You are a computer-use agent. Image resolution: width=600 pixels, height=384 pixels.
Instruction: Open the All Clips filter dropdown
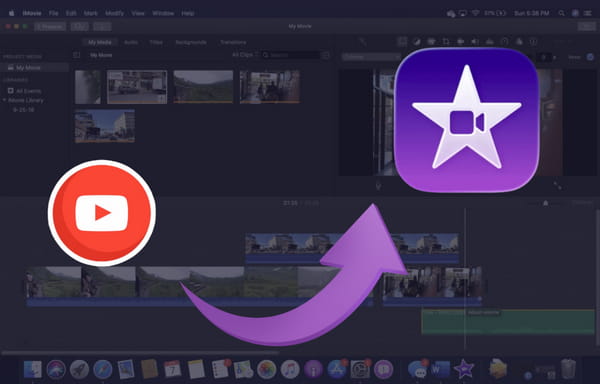tap(245, 55)
